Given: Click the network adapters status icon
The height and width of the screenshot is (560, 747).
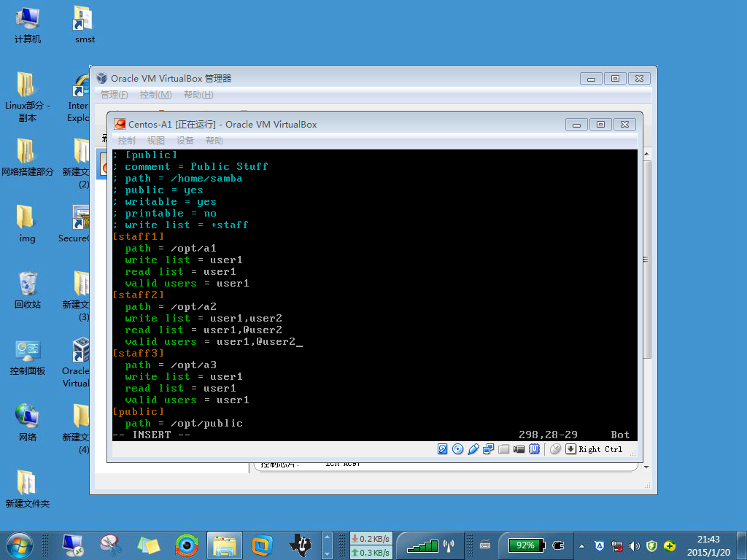Looking at the screenshot, I should [488, 449].
